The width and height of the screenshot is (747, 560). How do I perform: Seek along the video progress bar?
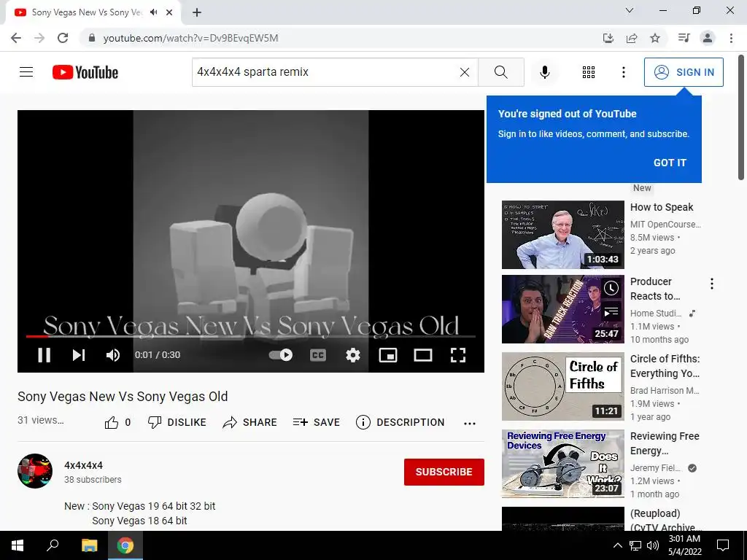pyautogui.click(x=251, y=336)
